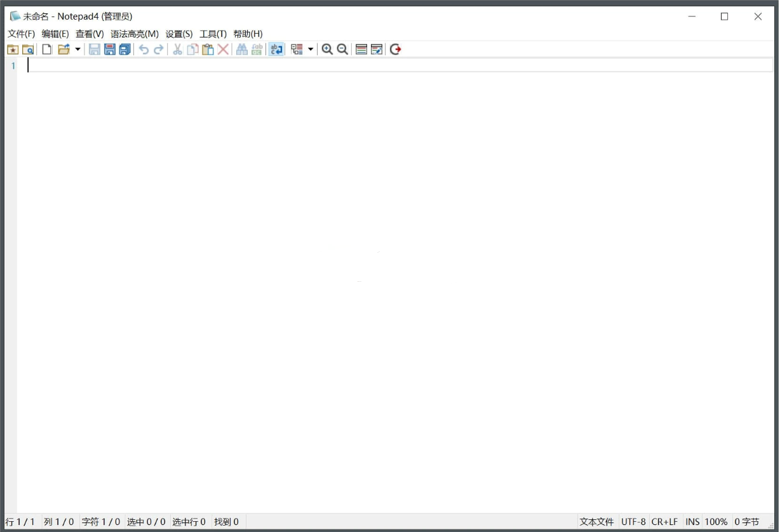
Task: Click the Exit icon with red arrow
Action: point(395,49)
